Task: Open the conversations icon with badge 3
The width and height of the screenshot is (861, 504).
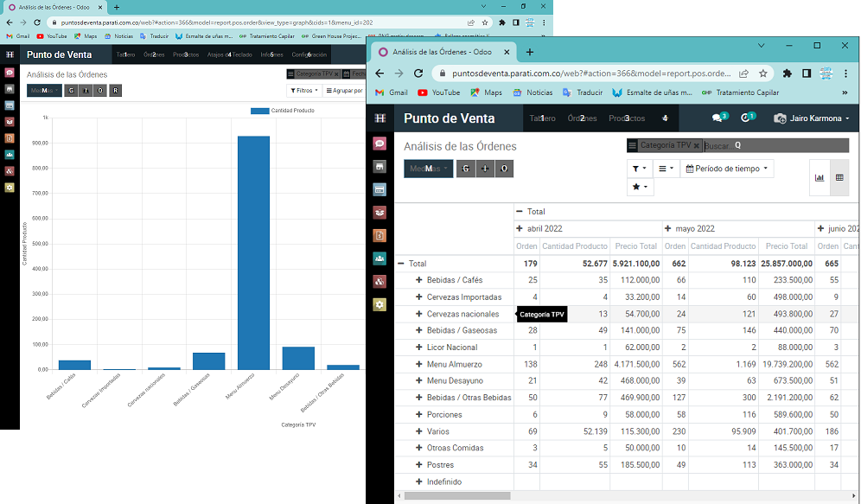Action: [718, 118]
